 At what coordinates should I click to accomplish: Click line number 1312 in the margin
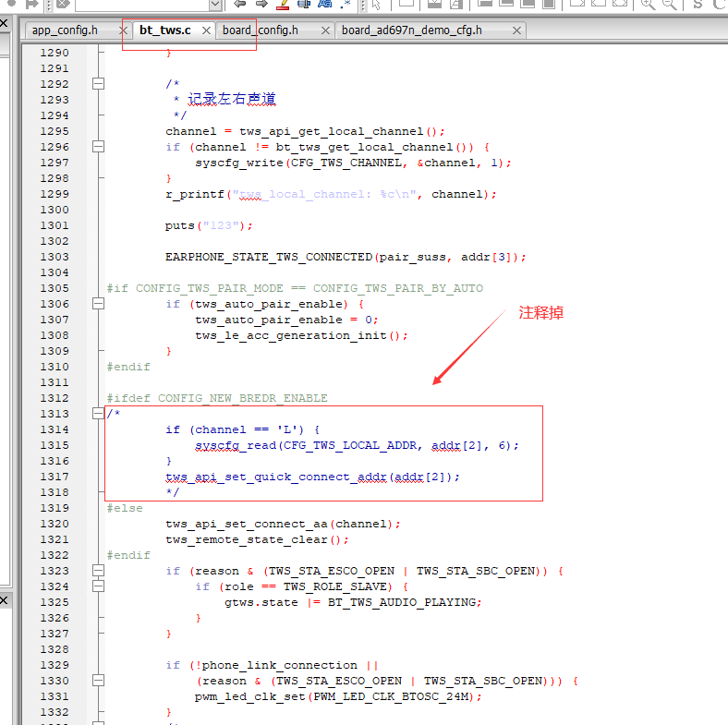pos(55,398)
